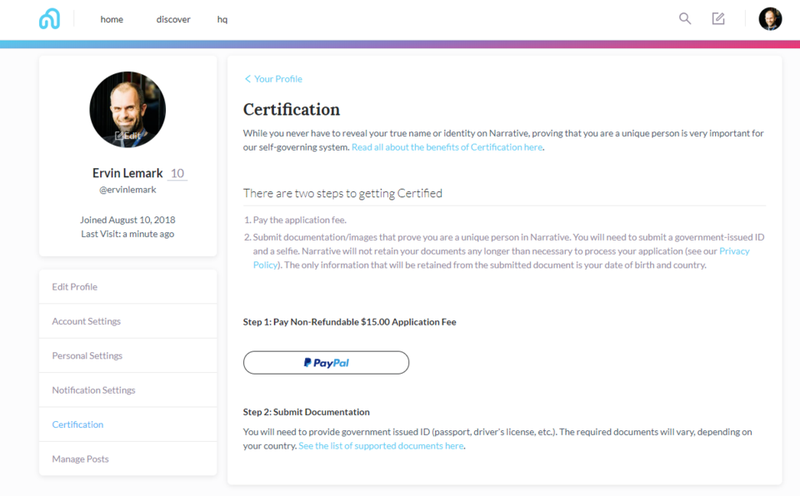Open Personal Settings in sidebar
Viewport: 800px width, 496px height.
click(128, 356)
